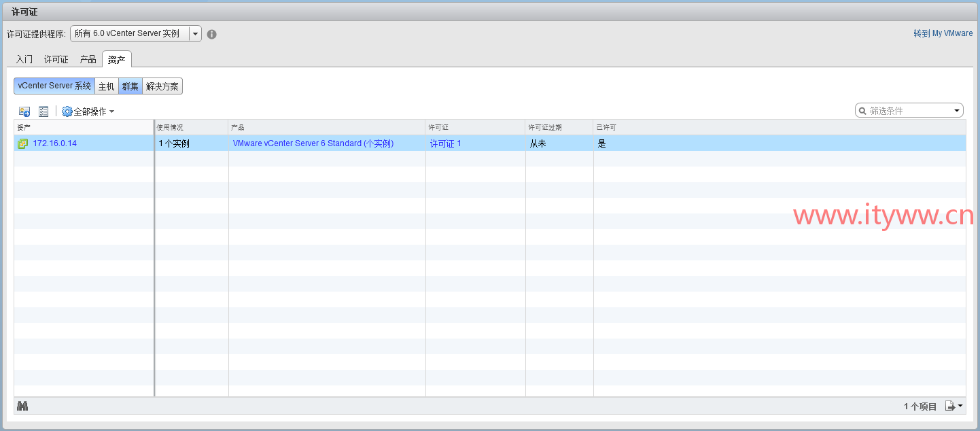Open VMware vCenter Server 6 Standard link

point(313,143)
